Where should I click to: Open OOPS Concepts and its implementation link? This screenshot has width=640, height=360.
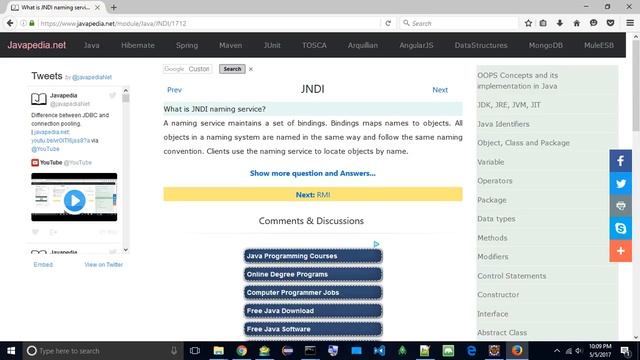[x=517, y=81]
